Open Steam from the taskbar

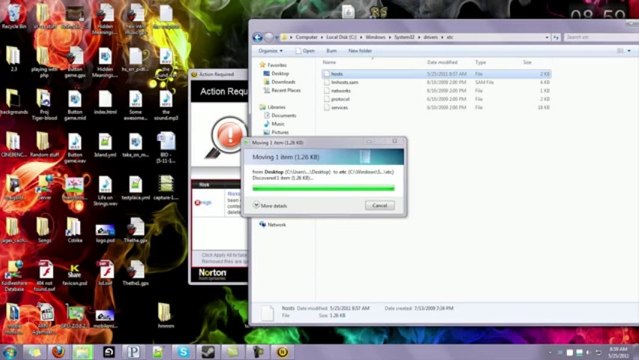point(208,352)
